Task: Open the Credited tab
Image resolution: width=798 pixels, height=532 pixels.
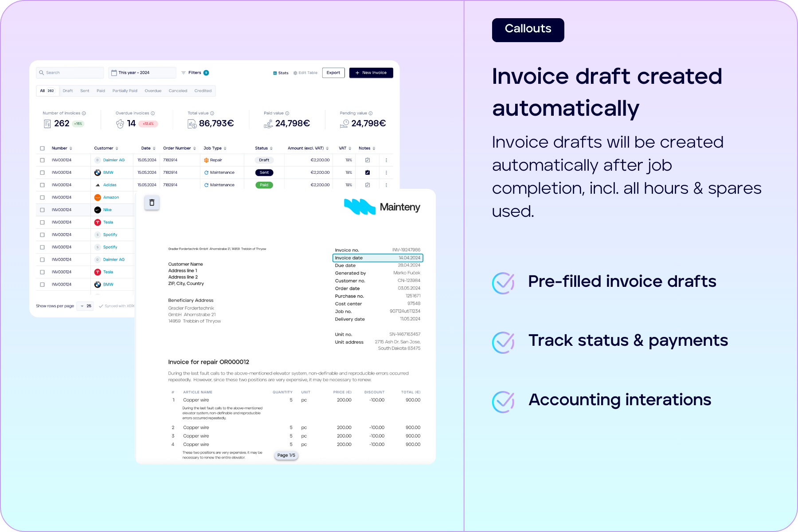Action: coord(203,91)
